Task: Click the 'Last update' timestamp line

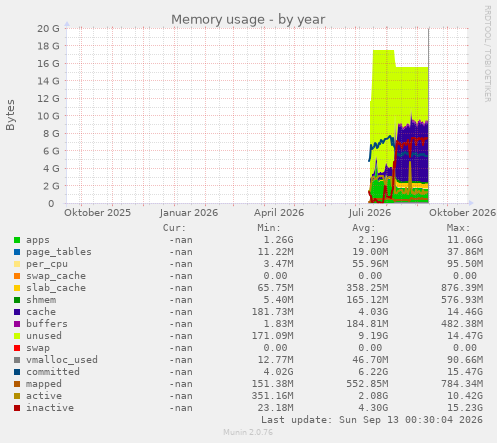Action: click(x=372, y=420)
